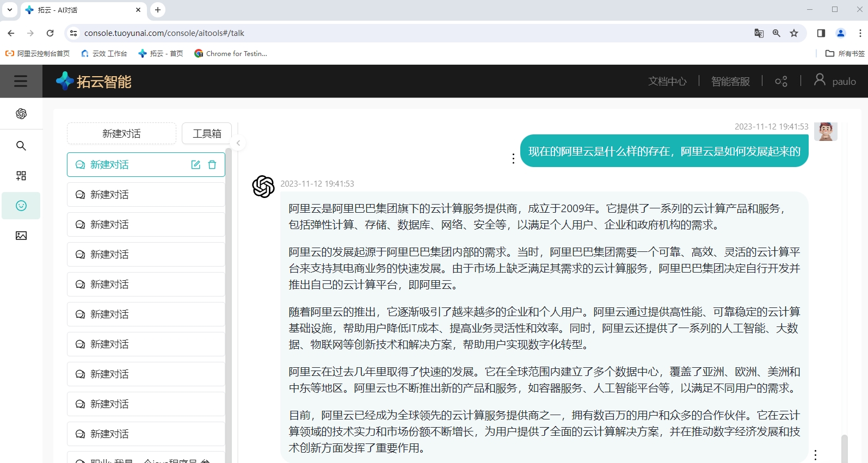
Task: Collapse the conversation list panel arrow
Action: pyautogui.click(x=238, y=143)
